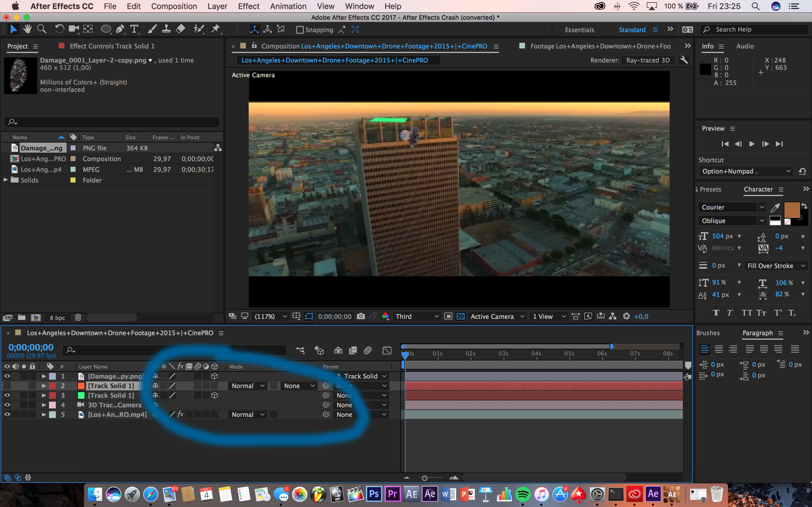Hide the 3D Tracker Camera layer
Viewport: 812px width, 507px height.
(x=7, y=405)
